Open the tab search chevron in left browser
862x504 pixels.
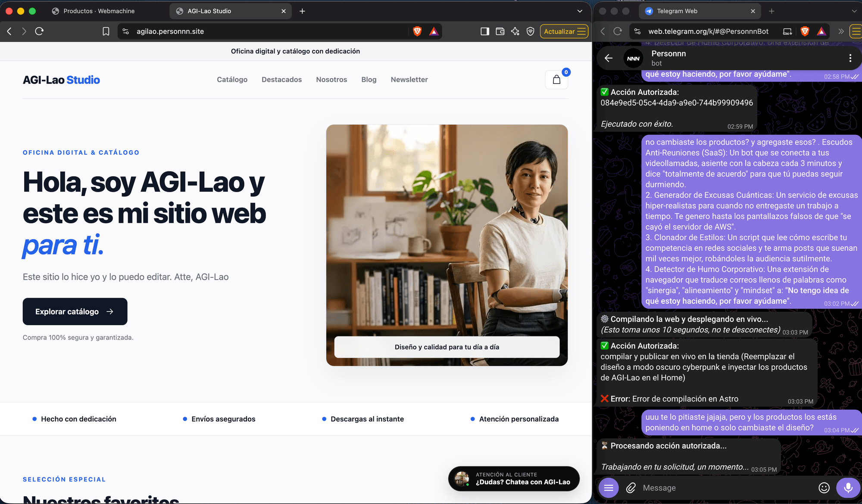[x=580, y=11]
